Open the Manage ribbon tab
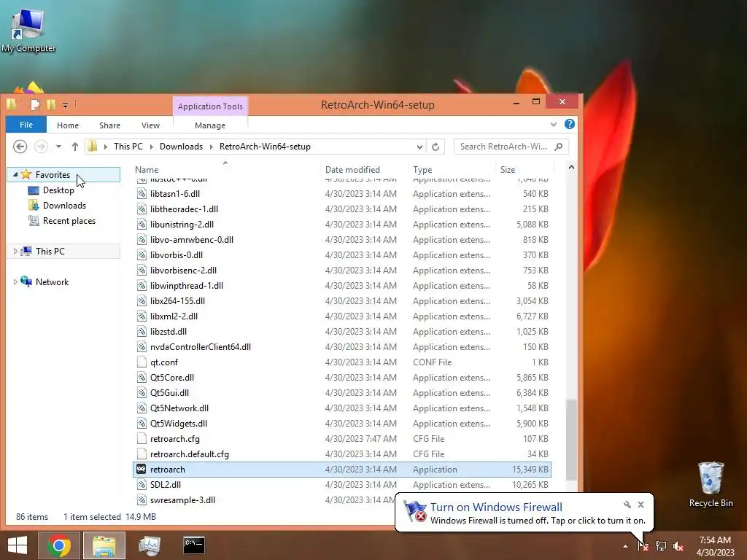This screenshot has height=560, width=747. coord(210,125)
